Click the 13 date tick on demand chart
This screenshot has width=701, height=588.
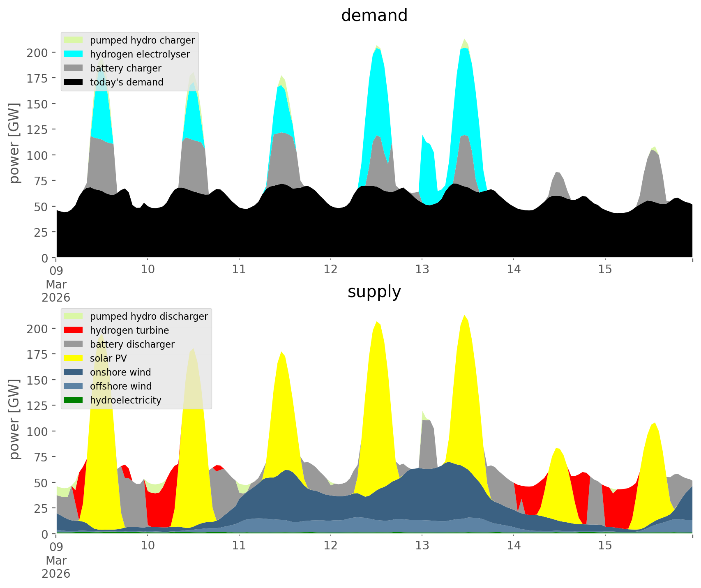pyautogui.click(x=422, y=270)
